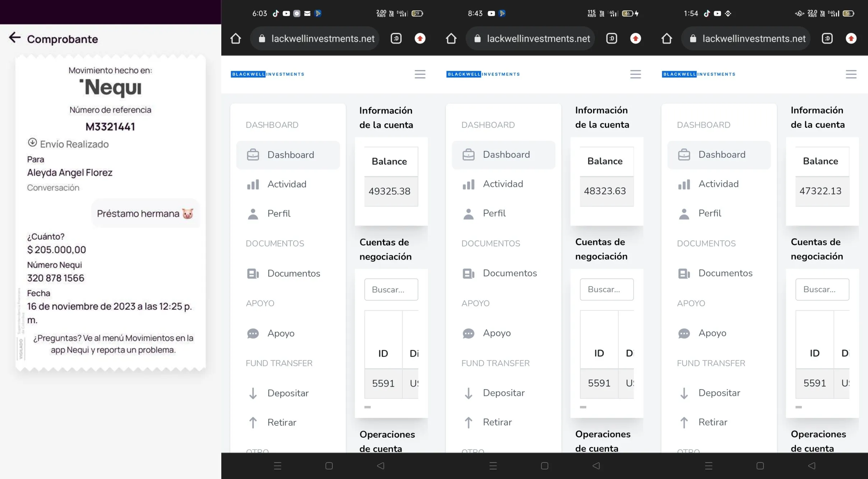Viewport: 868px width, 479px height.
Task: Open tab switcher in the 6:03 browser
Action: [396, 38]
